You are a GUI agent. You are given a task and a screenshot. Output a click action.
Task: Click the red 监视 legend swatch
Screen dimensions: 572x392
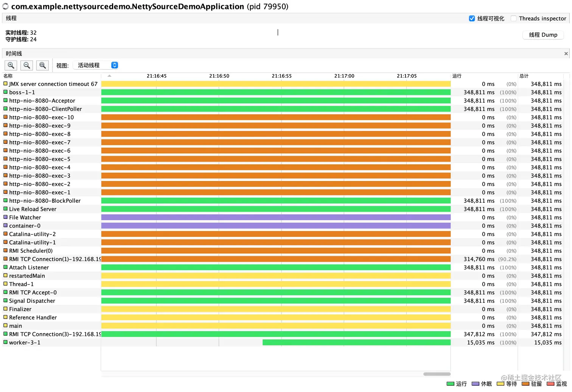coord(550,384)
